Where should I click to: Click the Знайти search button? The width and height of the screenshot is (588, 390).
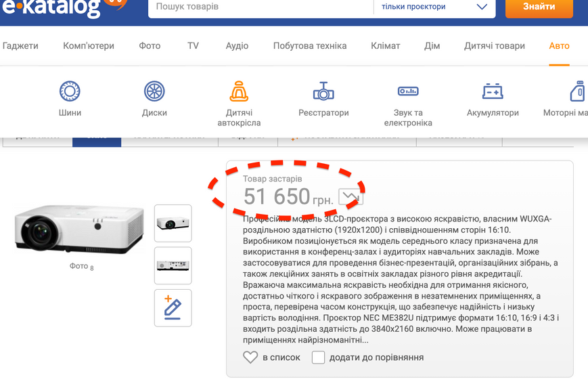[x=539, y=7]
